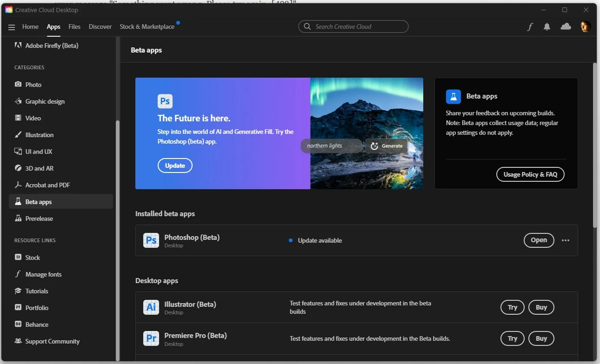Select the Acrobat and PDF category
The image size is (600, 364).
61,185
